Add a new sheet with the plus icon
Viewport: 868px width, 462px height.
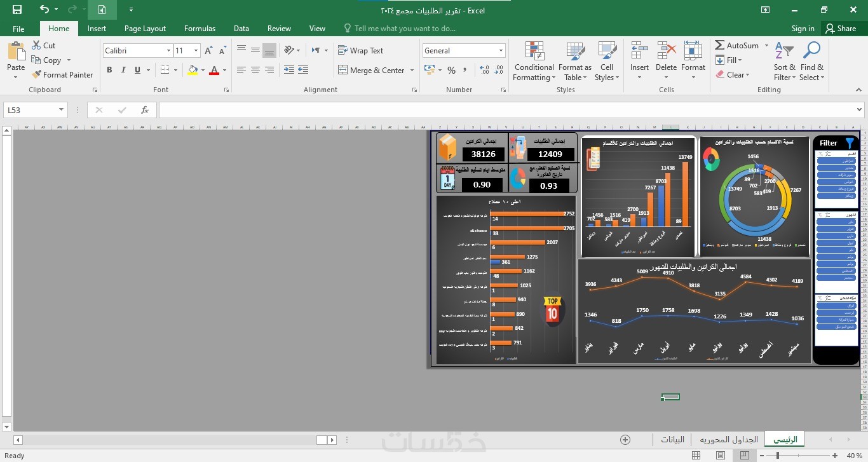(625, 440)
